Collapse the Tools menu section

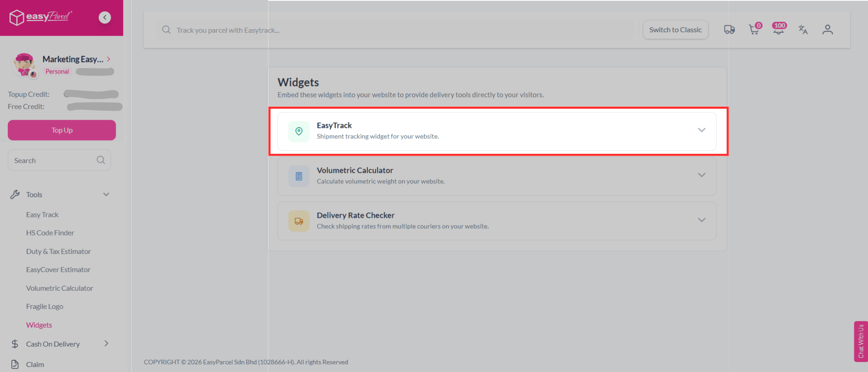[x=106, y=195]
